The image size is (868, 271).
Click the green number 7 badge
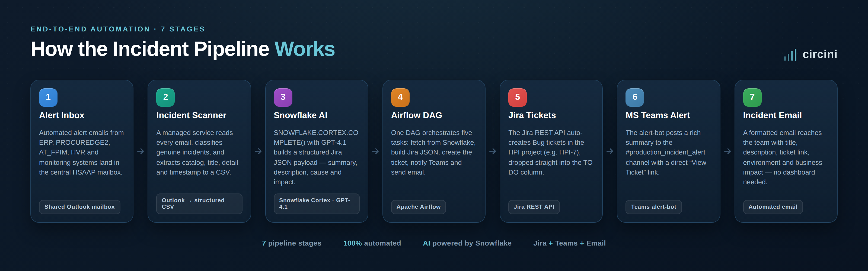tap(752, 97)
